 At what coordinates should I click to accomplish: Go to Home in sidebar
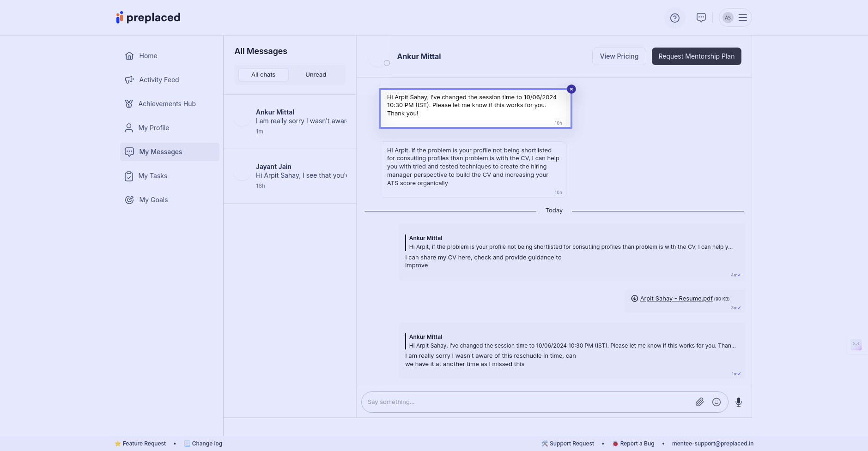pos(148,56)
